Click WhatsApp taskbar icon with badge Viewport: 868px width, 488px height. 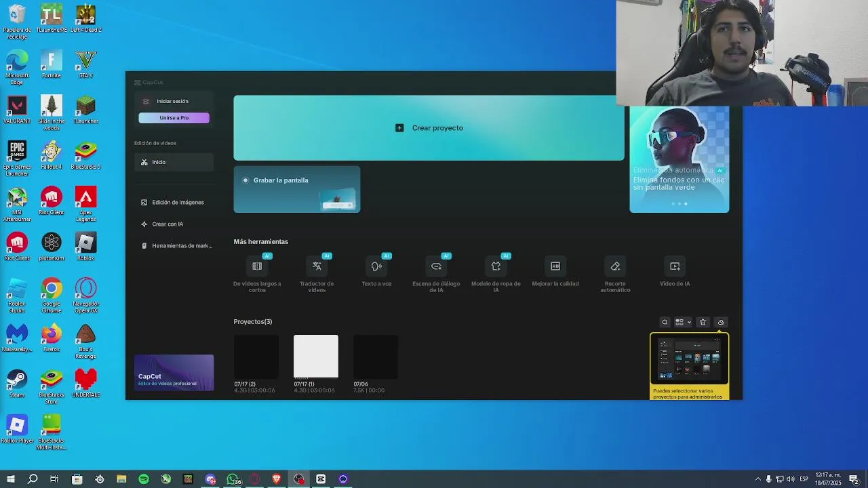[x=233, y=479]
